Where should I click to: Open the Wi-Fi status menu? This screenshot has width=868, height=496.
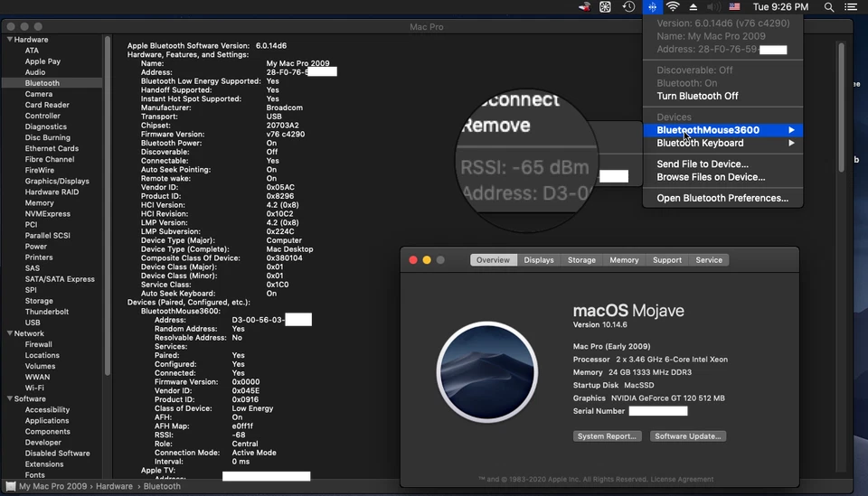[673, 7]
